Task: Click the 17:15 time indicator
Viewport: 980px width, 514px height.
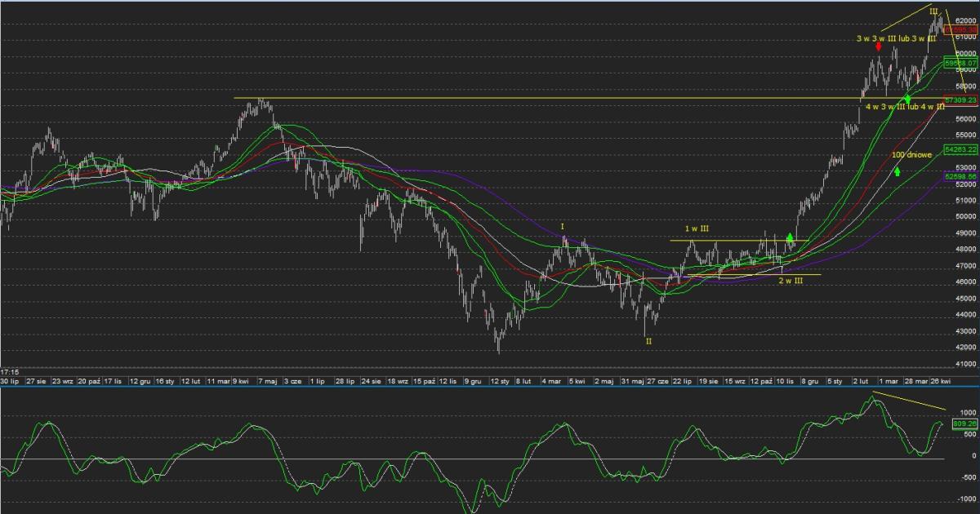Action: click(x=9, y=371)
